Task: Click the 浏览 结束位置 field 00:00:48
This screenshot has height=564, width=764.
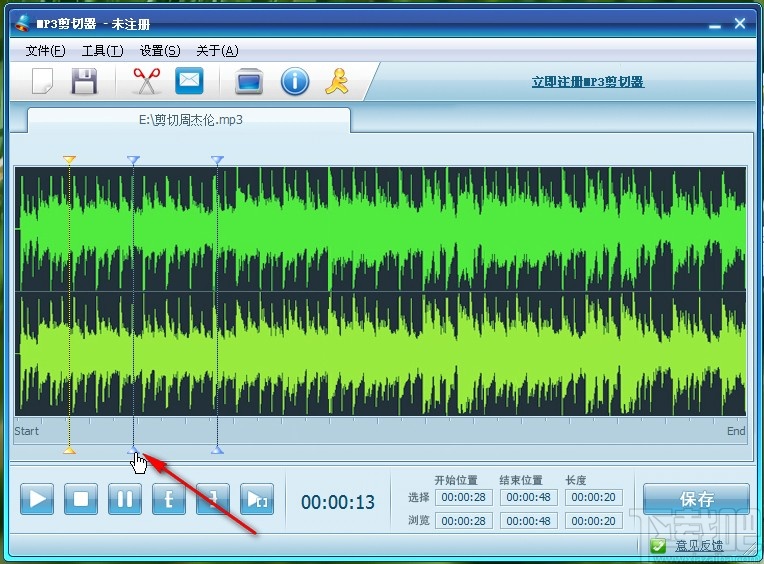Action: [x=528, y=521]
